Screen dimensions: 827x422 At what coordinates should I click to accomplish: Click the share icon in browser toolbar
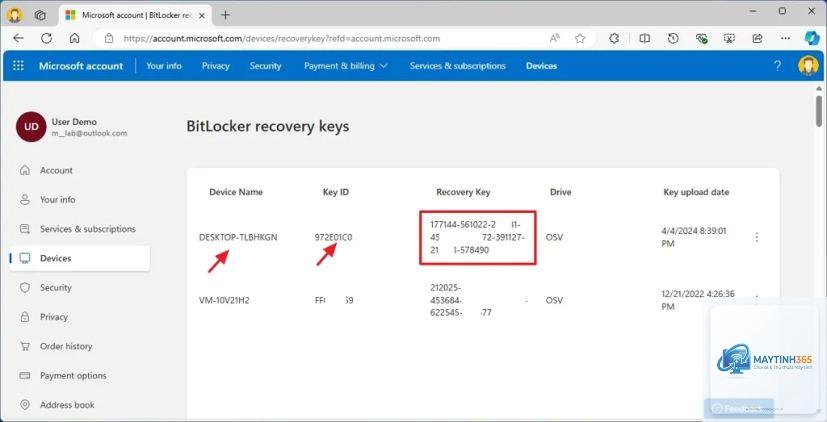[757, 38]
